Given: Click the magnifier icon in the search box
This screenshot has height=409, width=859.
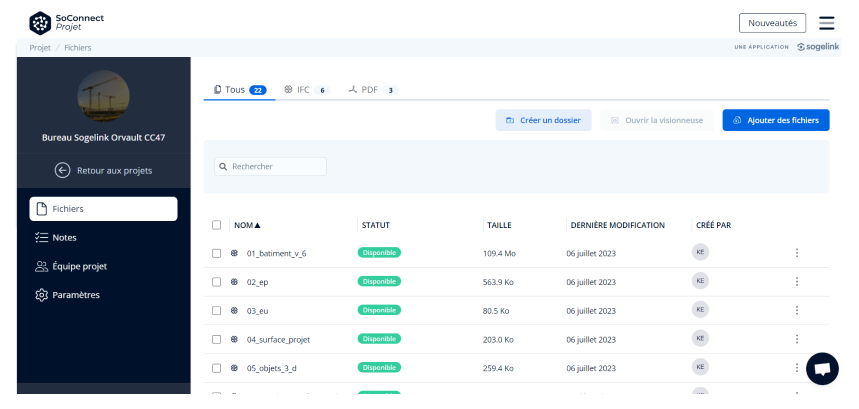Looking at the screenshot, I should pos(224,166).
